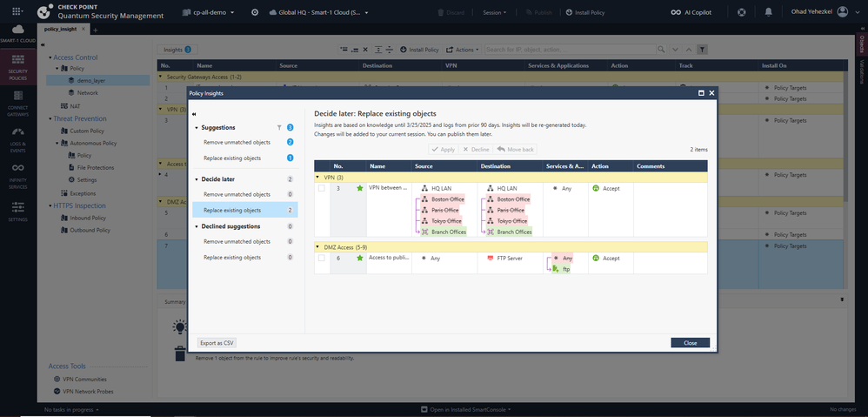Open the apps grid menu icon
Image resolution: width=868 pixels, height=417 pixels.
17,11
